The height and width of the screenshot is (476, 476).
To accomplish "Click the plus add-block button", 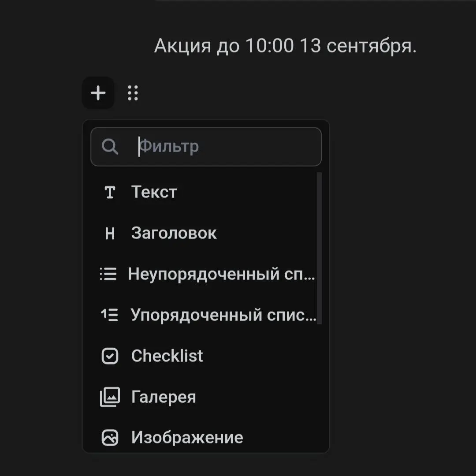I will (x=98, y=93).
